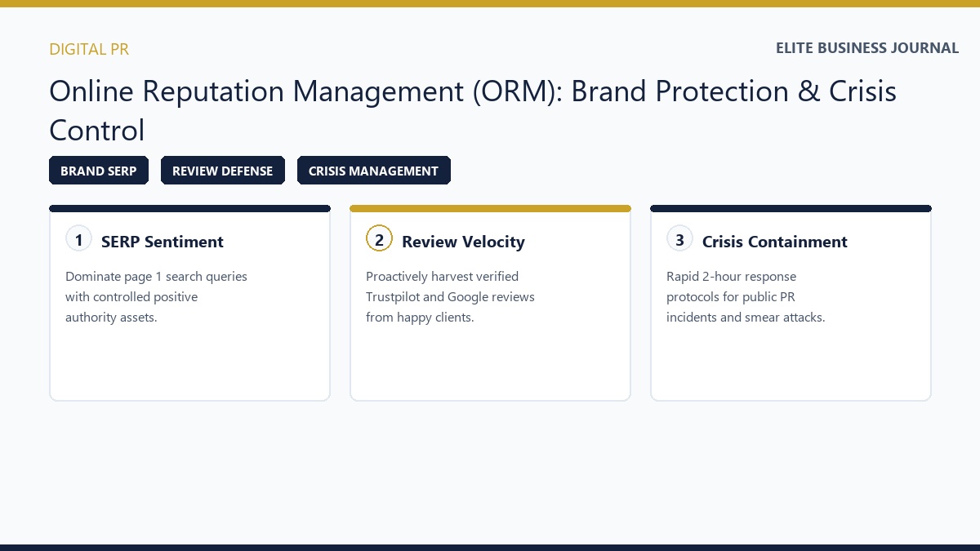Click the DIGITAL PR label

89,49
